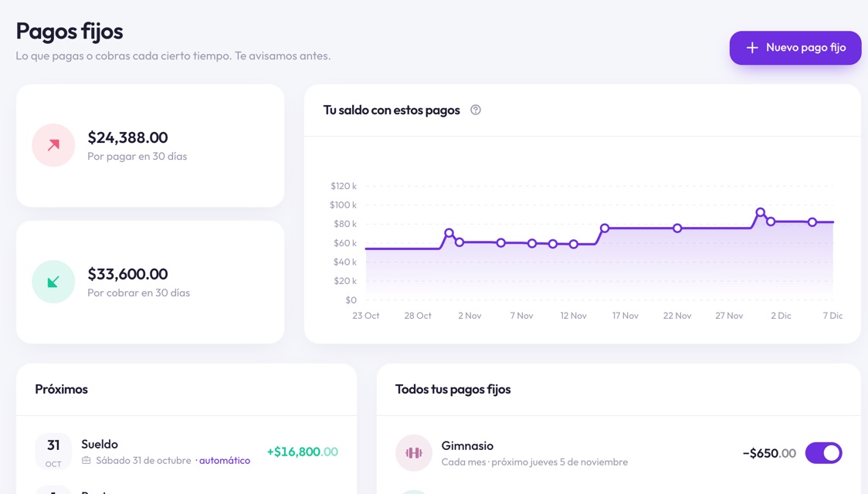Click the green arrow icon for Por cobrar
Viewport: 868px width, 494px height.
pyautogui.click(x=53, y=282)
